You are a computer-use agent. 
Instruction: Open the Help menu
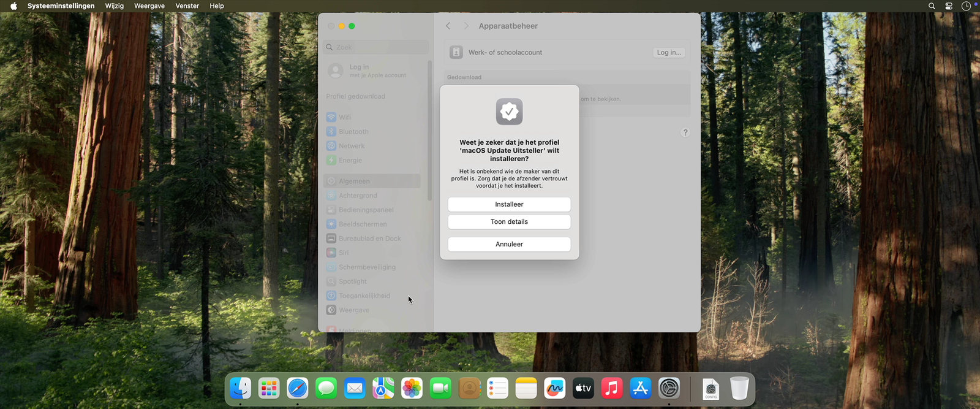point(217,6)
